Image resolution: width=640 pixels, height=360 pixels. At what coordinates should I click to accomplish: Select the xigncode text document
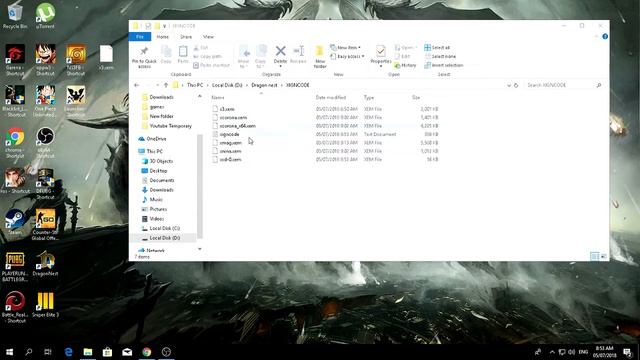(226, 134)
